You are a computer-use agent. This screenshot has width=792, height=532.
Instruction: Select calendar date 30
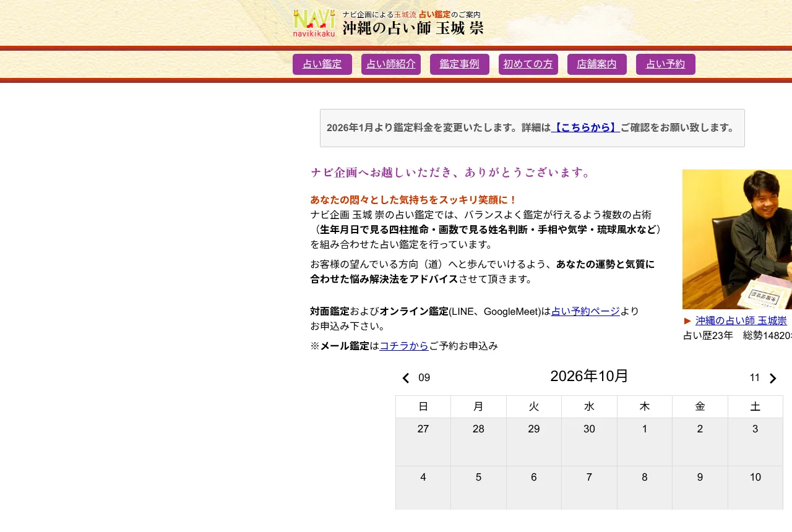point(589,442)
